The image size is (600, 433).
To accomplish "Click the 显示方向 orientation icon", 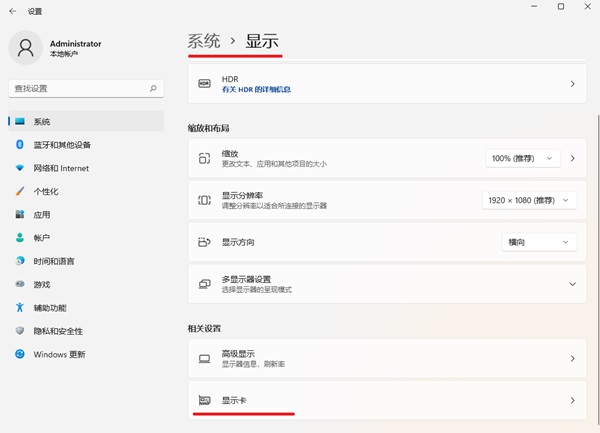I will pos(204,242).
